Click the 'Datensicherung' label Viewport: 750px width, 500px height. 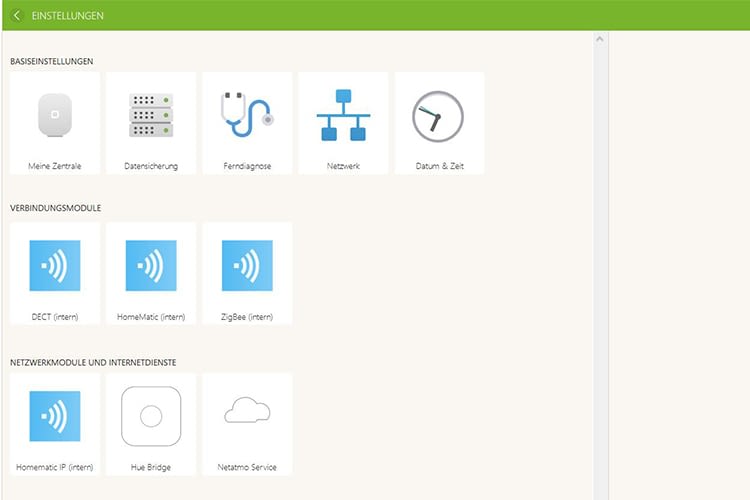[x=151, y=166]
